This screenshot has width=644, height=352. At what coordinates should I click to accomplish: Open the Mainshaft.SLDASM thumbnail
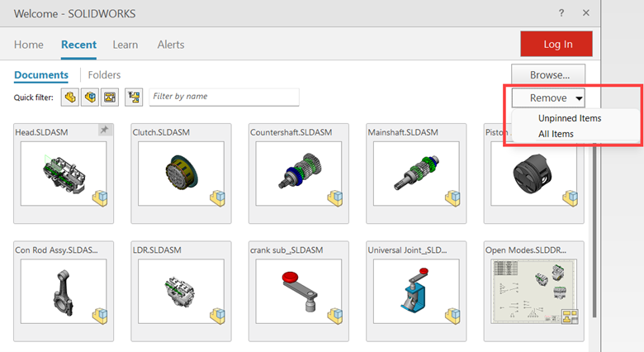pos(416,174)
